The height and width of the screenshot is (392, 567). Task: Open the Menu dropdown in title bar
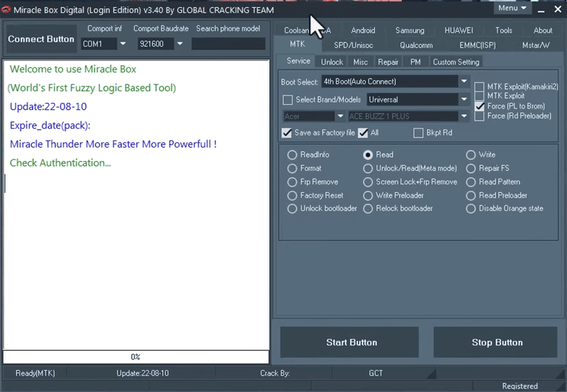(512, 8)
